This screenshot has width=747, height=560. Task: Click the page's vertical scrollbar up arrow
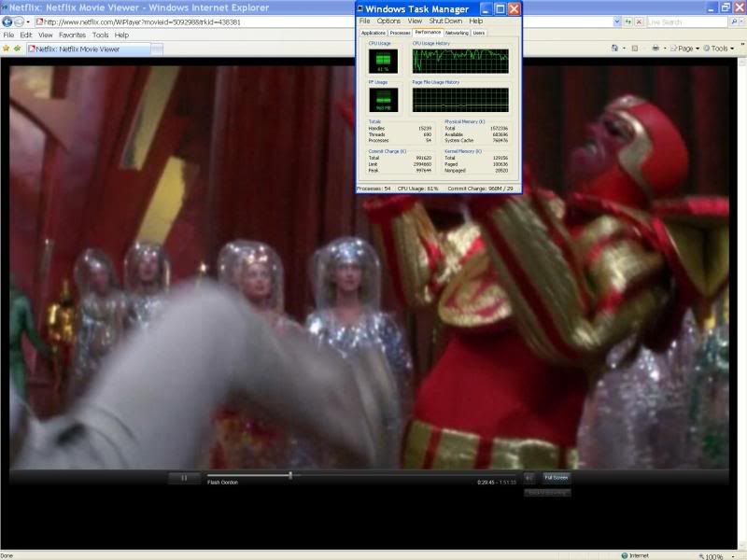coord(742,62)
